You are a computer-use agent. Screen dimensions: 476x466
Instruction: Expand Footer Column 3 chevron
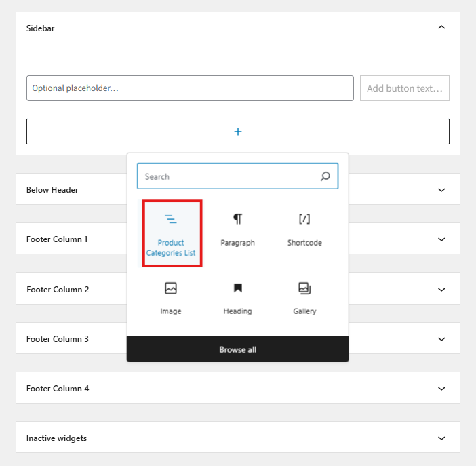pyautogui.click(x=441, y=339)
